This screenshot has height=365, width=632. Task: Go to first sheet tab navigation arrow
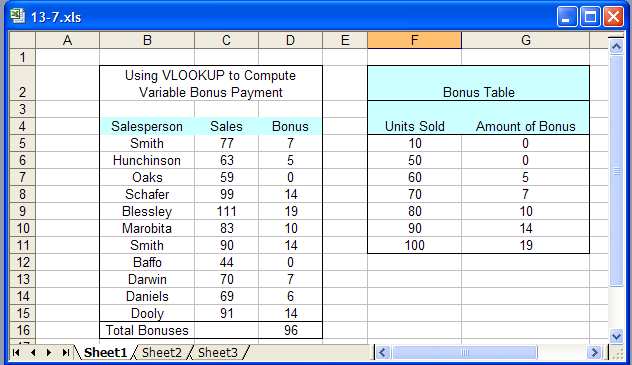click(x=16, y=353)
